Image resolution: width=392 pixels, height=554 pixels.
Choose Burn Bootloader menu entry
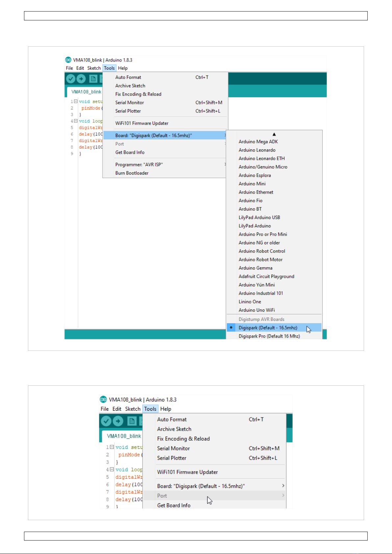pos(164,173)
